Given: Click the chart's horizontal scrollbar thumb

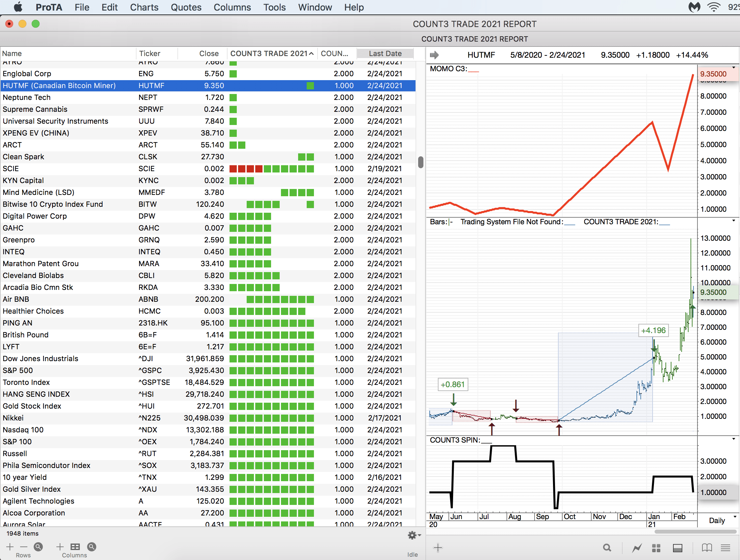Looking at the screenshot, I should (x=695, y=532).
